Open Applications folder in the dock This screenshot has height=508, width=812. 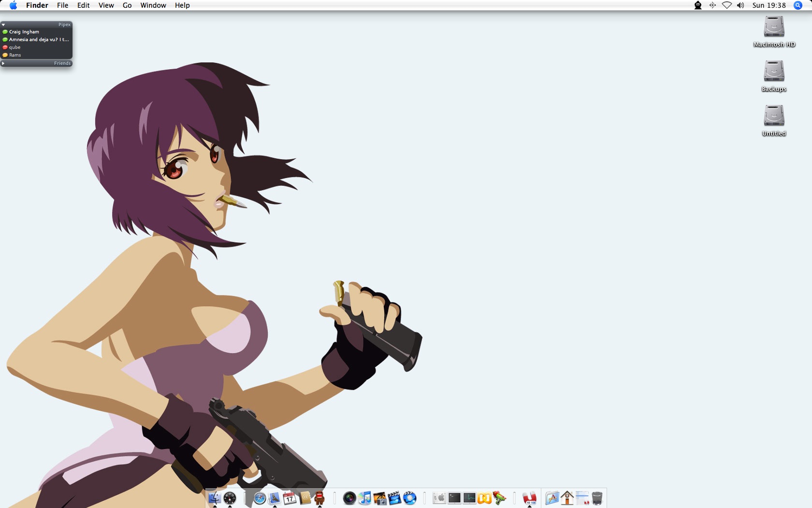click(x=552, y=498)
